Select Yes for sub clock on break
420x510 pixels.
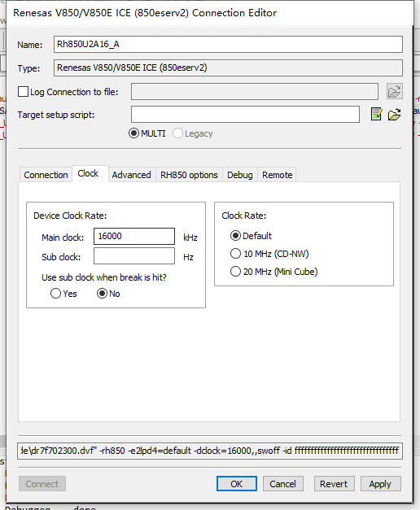pos(55,294)
